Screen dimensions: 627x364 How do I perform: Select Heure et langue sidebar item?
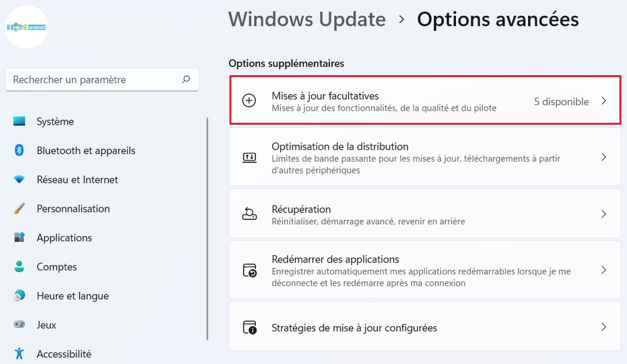pyautogui.click(x=72, y=296)
